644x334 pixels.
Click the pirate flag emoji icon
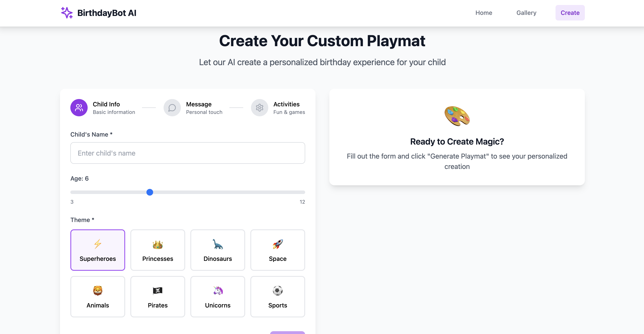pyautogui.click(x=158, y=290)
